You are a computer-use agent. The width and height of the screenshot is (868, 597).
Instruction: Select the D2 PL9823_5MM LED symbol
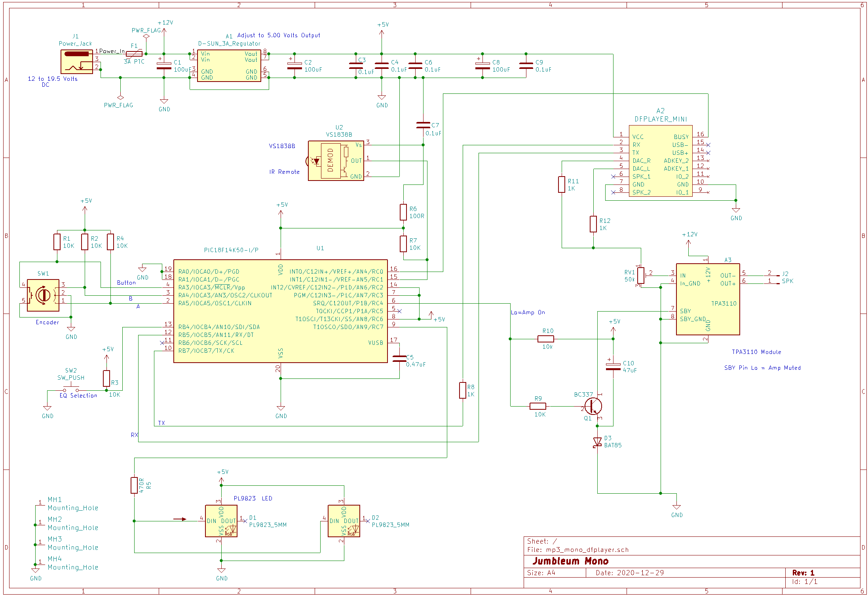coord(344,521)
